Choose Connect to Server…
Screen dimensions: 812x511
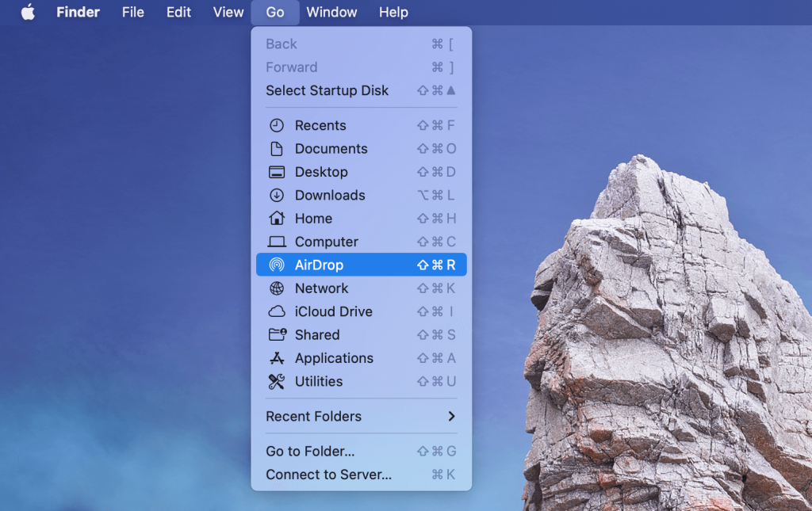tap(362, 475)
